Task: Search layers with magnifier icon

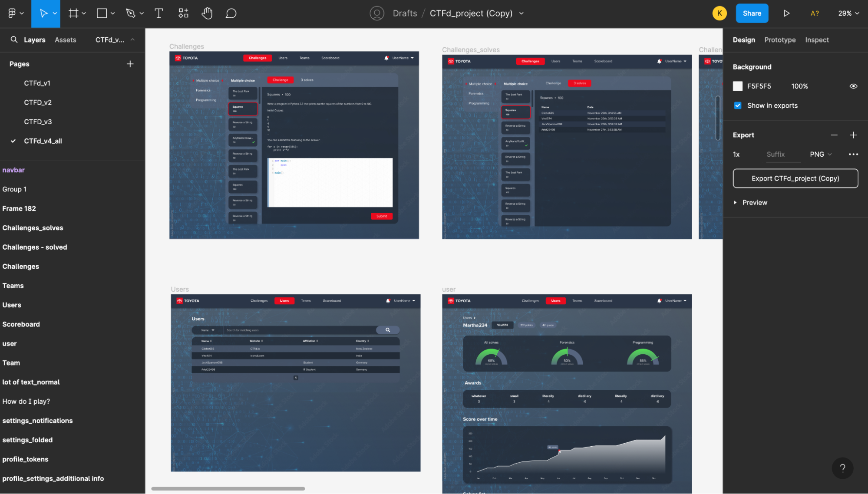Action: click(14, 40)
